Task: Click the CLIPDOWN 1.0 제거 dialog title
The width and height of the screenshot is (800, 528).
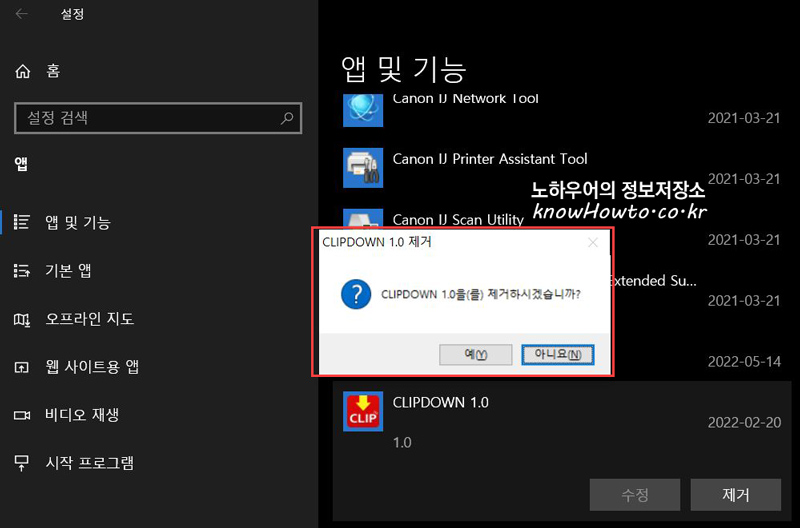Action: click(x=377, y=242)
